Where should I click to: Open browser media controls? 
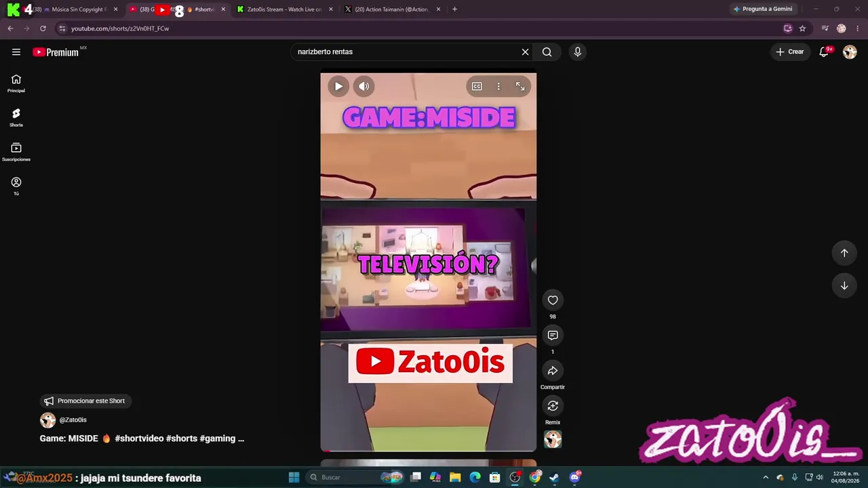coord(825,28)
